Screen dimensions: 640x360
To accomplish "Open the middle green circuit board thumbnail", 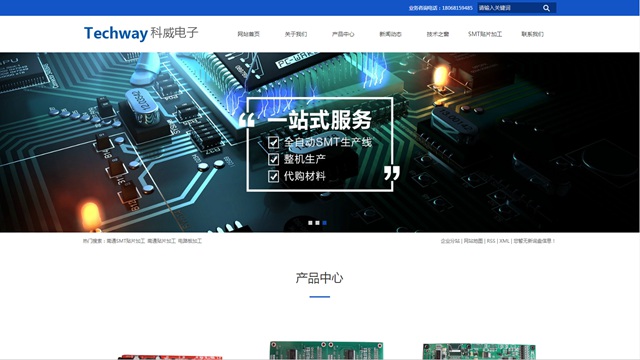I will [326, 351].
